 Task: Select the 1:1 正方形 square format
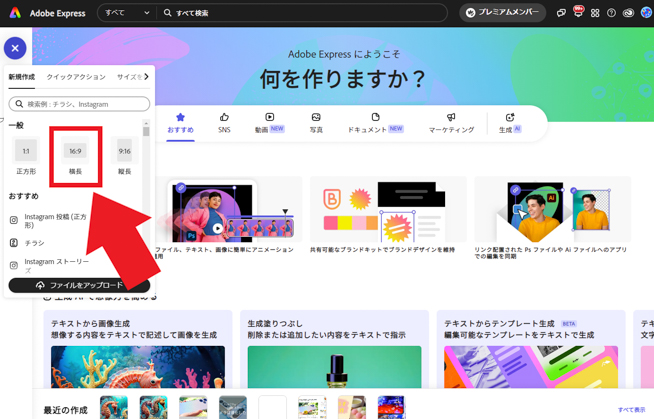(26, 158)
